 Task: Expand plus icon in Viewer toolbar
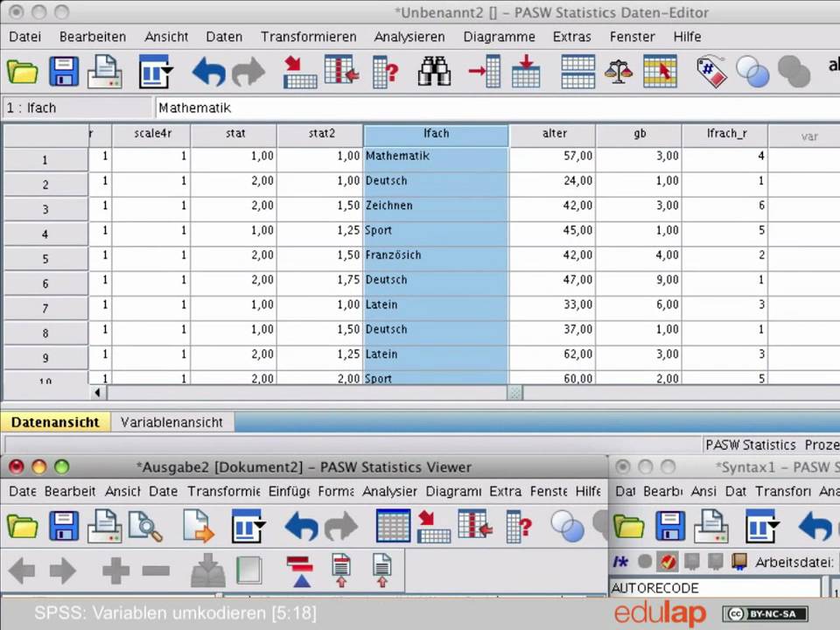click(115, 570)
